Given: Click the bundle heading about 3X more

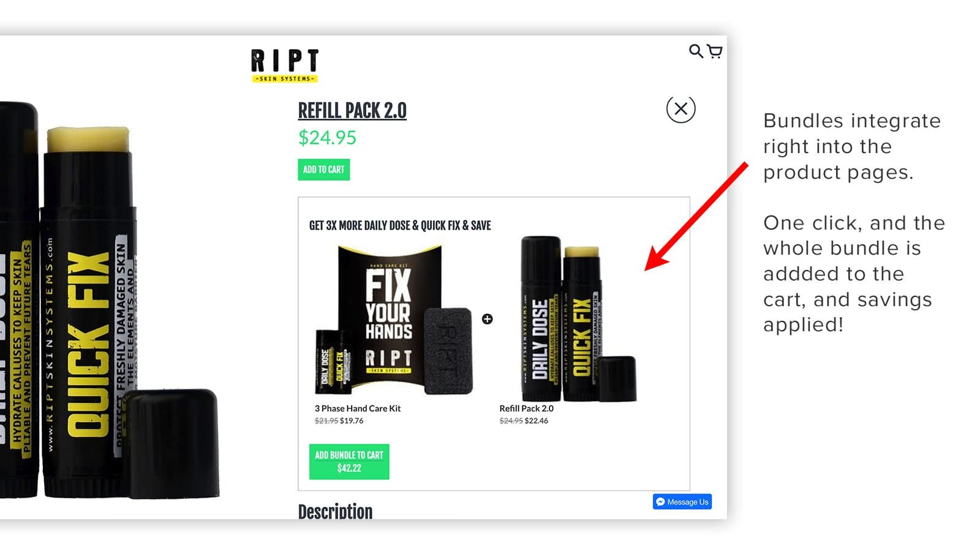Looking at the screenshot, I should click(x=400, y=225).
